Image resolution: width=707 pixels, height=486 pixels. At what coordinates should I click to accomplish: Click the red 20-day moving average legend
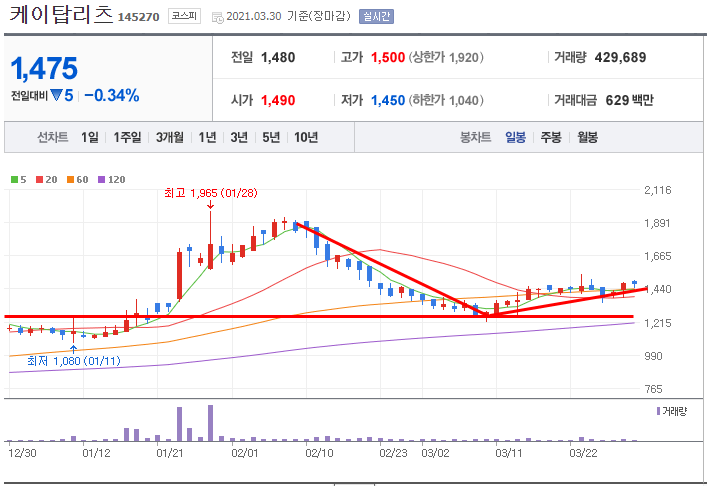[46, 179]
